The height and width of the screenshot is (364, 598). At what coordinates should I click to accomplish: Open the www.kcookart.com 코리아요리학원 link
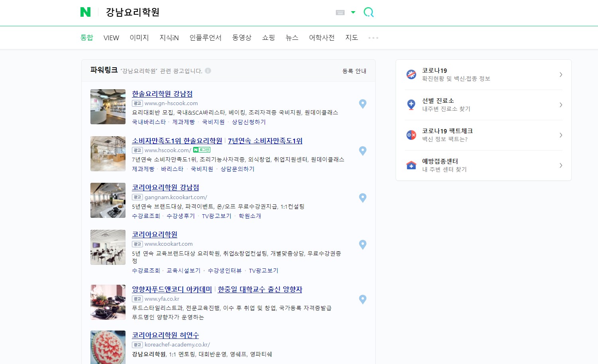point(155,234)
